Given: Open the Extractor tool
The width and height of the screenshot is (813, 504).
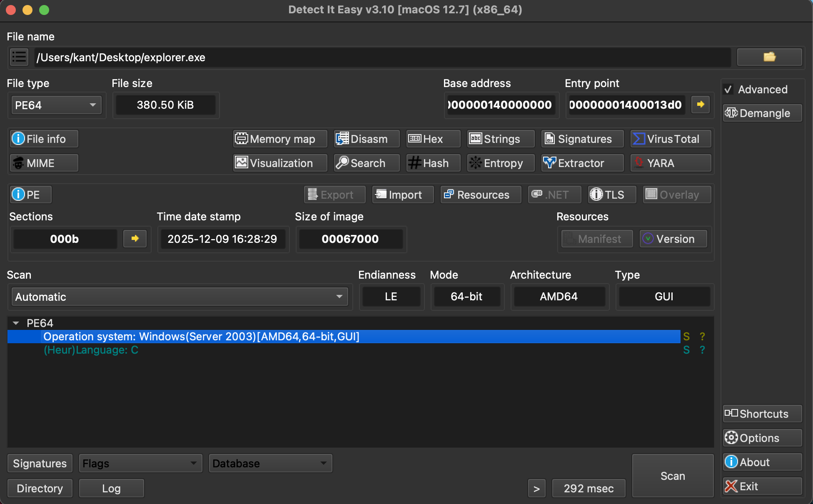Looking at the screenshot, I should [x=582, y=163].
